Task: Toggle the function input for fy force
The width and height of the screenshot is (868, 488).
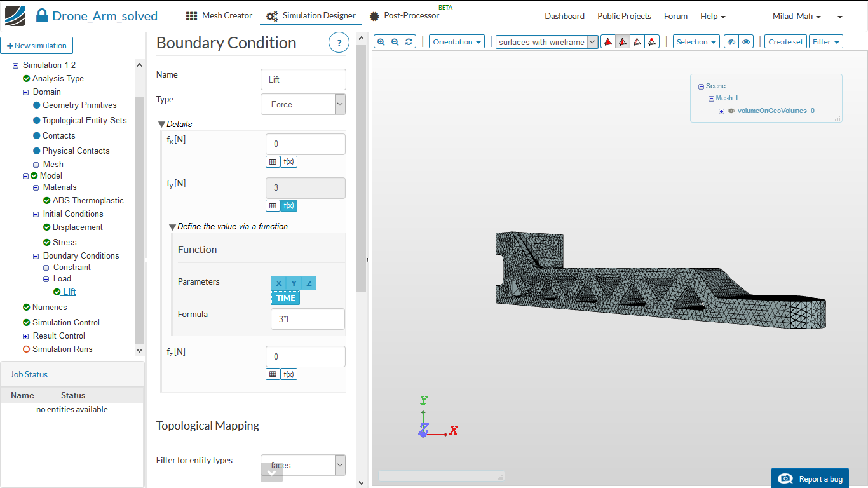Action: coord(288,205)
